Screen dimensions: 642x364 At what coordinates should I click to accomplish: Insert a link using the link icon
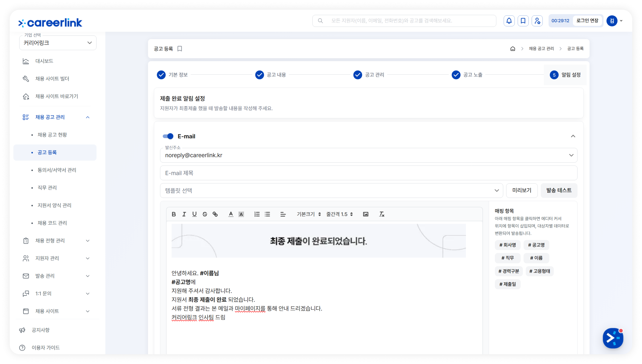[x=215, y=214]
